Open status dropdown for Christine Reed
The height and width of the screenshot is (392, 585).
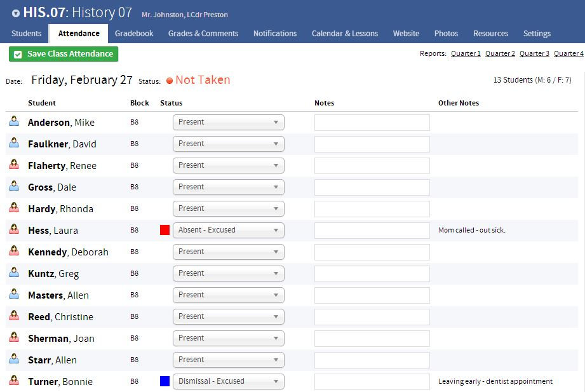(x=228, y=317)
